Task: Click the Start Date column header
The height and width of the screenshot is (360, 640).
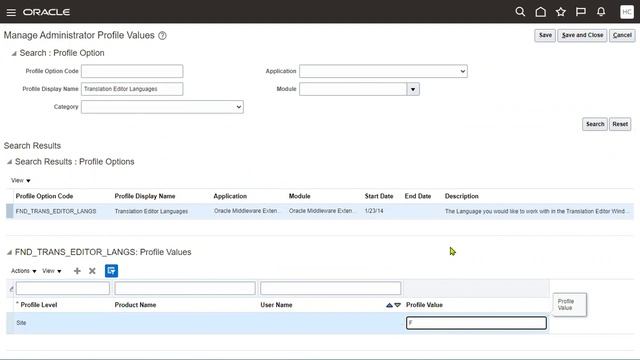Action: 379,196
